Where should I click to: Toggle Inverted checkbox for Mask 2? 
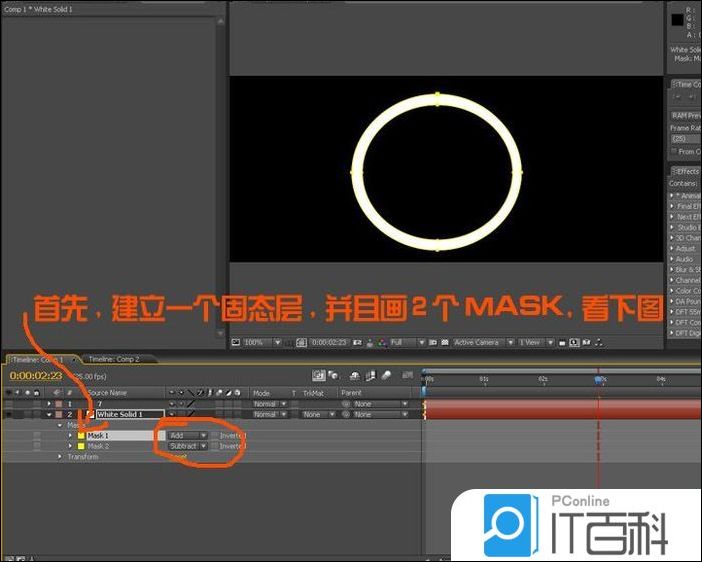pyautogui.click(x=215, y=446)
